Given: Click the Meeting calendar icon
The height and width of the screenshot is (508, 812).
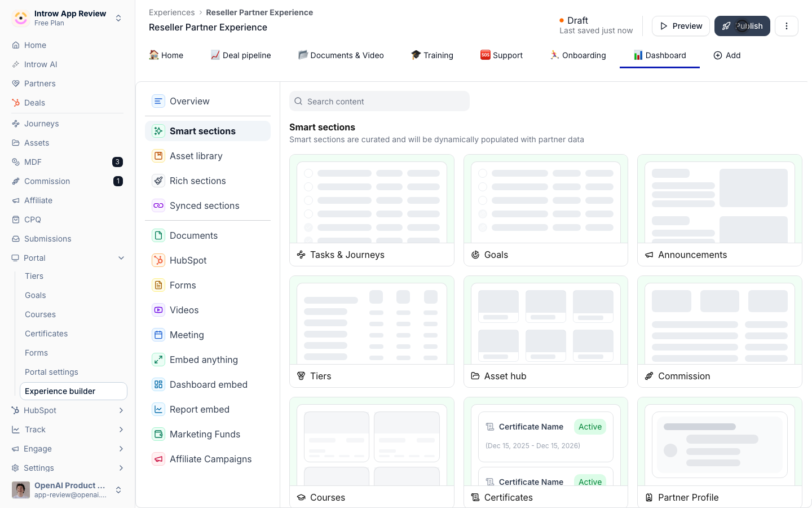Looking at the screenshot, I should click(x=158, y=335).
